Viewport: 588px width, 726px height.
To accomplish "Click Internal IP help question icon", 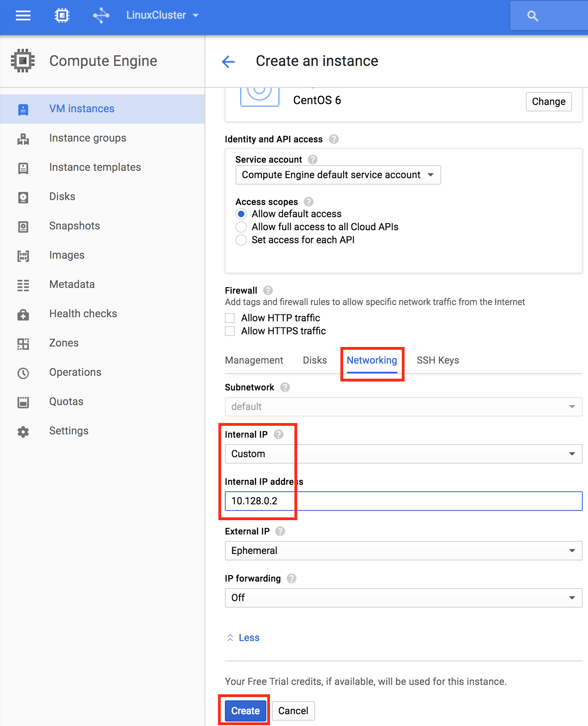I will [x=279, y=434].
